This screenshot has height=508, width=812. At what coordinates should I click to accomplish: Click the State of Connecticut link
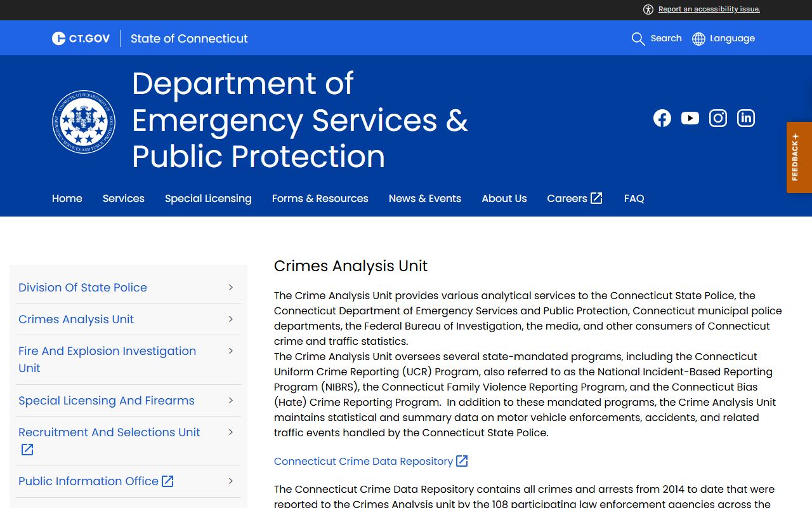coord(189,39)
